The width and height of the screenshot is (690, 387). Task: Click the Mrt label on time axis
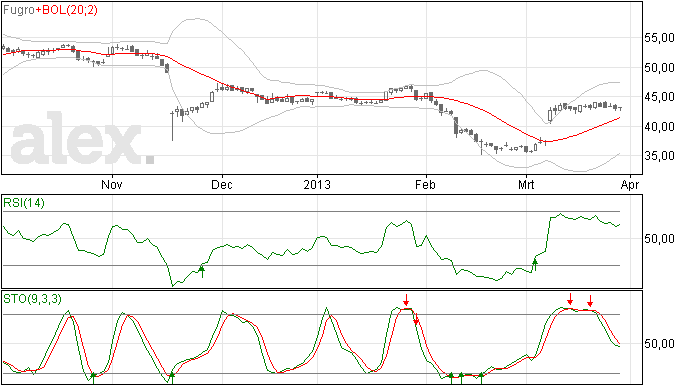[x=526, y=184]
